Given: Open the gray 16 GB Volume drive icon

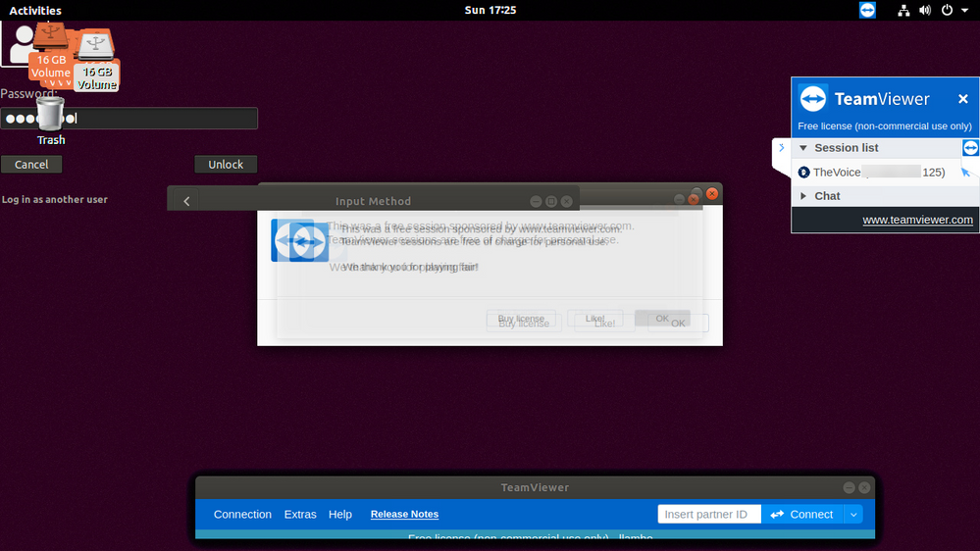Looking at the screenshot, I should [x=97, y=61].
